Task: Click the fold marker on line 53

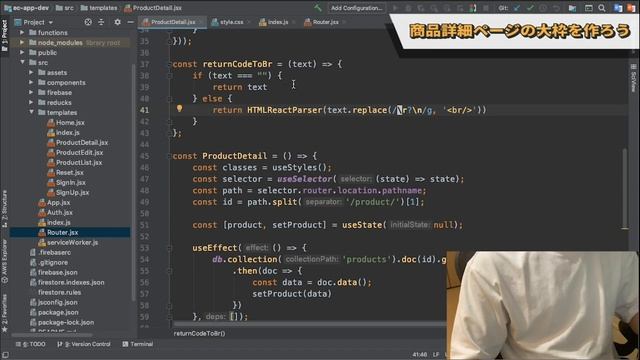Action: [169, 248]
